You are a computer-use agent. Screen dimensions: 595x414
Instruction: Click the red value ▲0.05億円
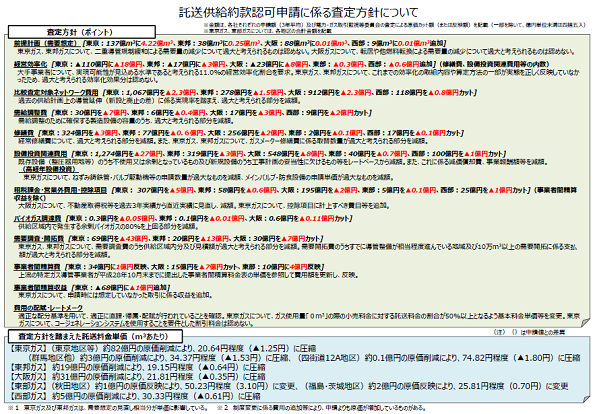[x=137, y=219]
